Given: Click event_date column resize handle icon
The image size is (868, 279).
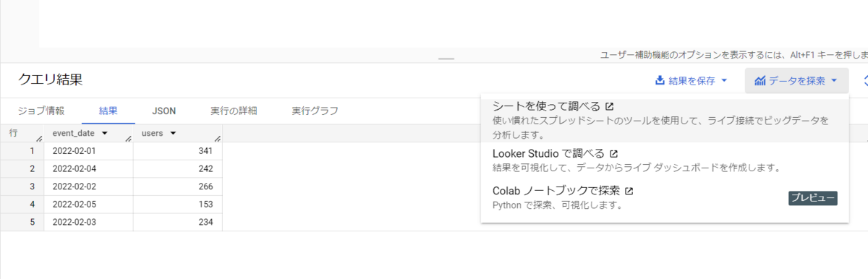Looking at the screenshot, I should pos(128,138).
